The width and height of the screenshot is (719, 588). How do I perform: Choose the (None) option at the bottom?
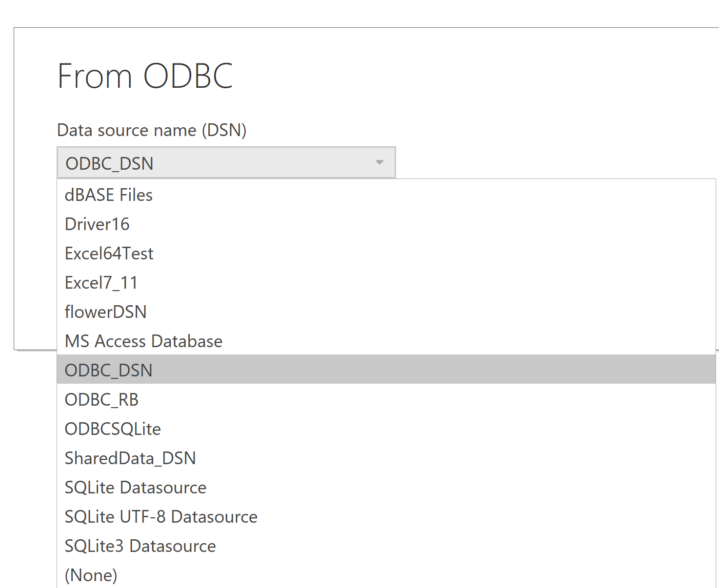coord(91,575)
